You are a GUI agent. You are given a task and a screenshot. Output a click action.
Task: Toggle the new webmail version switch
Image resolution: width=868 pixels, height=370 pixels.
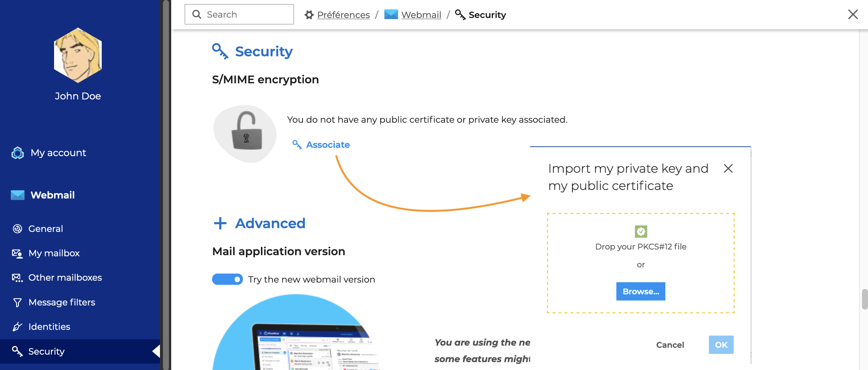[228, 279]
